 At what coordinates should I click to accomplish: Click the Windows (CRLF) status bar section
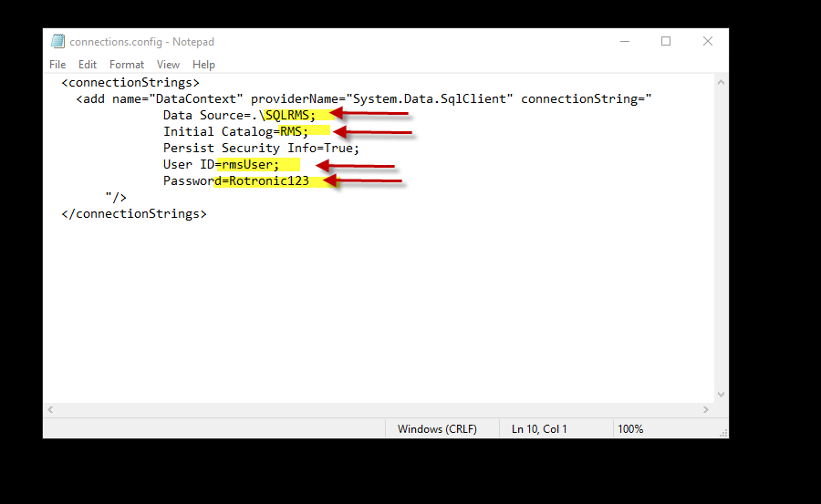click(x=437, y=429)
